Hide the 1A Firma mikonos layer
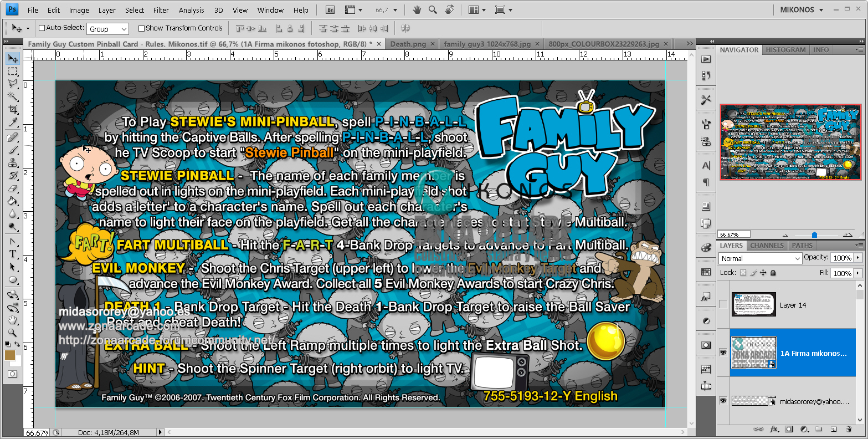 point(723,353)
